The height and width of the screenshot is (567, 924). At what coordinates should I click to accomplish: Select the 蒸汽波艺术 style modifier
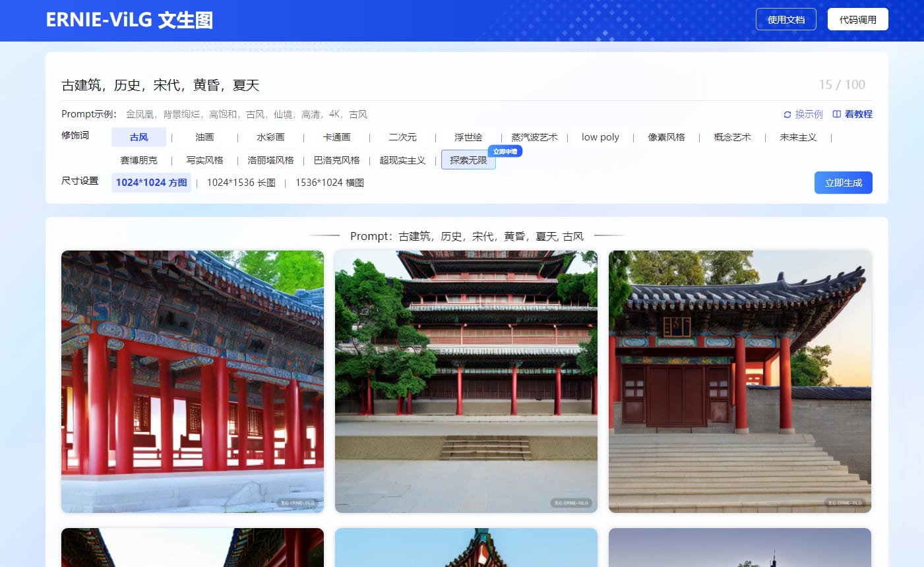pos(534,137)
